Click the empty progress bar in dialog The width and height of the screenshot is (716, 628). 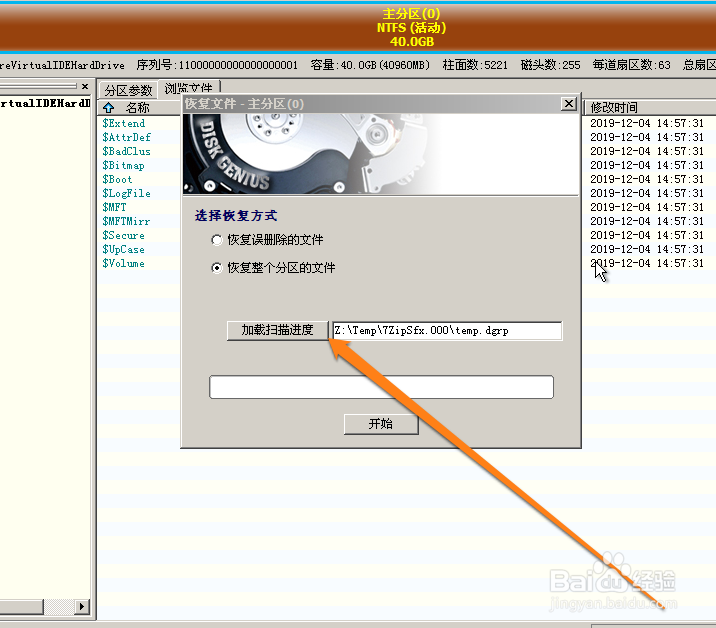click(381, 387)
